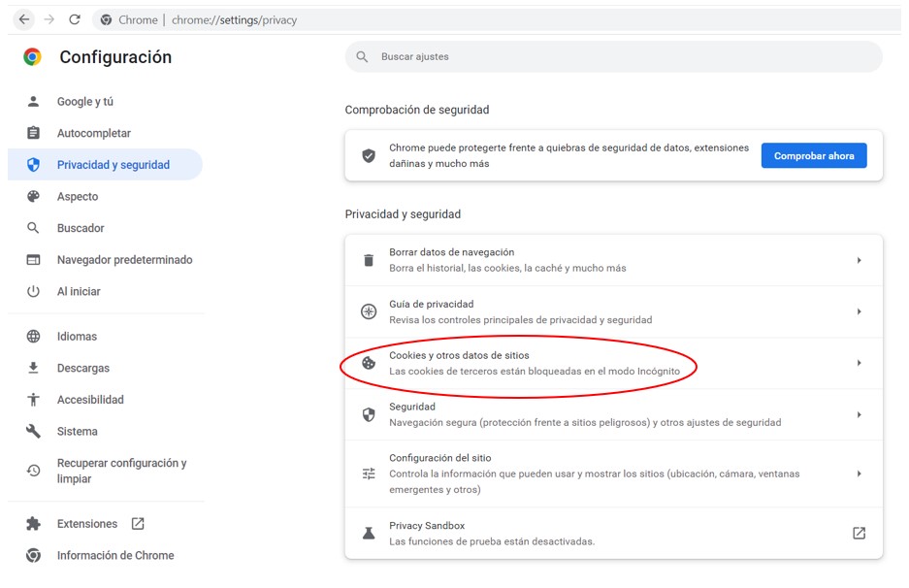The width and height of the screenshot is (909, 588).
Task: Click the search icon for Buscador
Action: [33, 228]
